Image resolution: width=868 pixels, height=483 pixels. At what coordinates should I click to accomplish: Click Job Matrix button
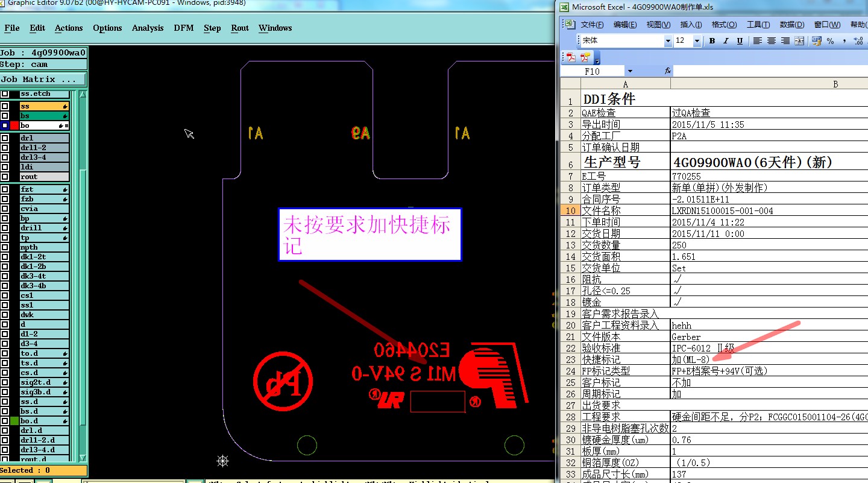pos(43,79)
